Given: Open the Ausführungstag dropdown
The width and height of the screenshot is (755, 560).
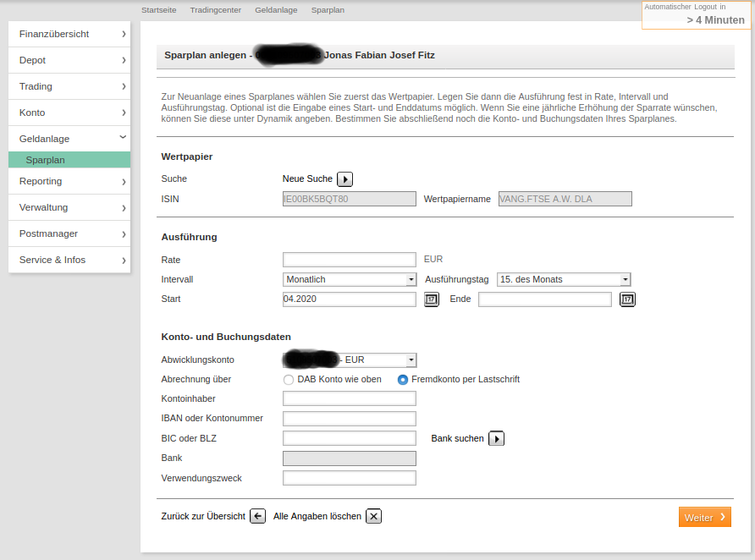Looking at the screenshot, I should (x=564, y=279).
